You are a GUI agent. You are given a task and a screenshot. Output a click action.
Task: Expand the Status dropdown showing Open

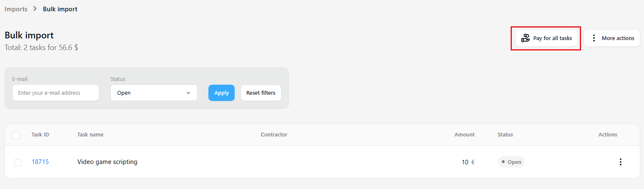154,93
